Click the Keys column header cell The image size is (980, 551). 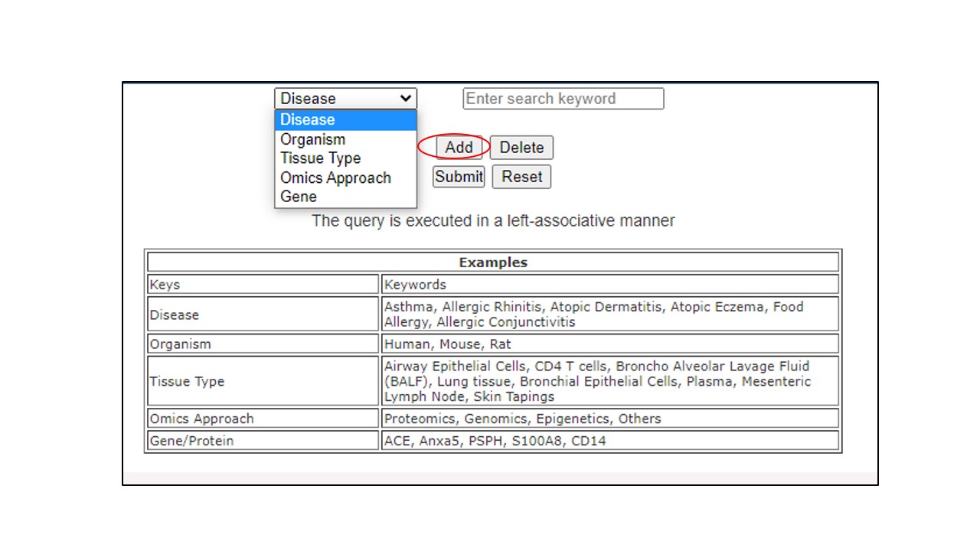[x=263, y=285]
